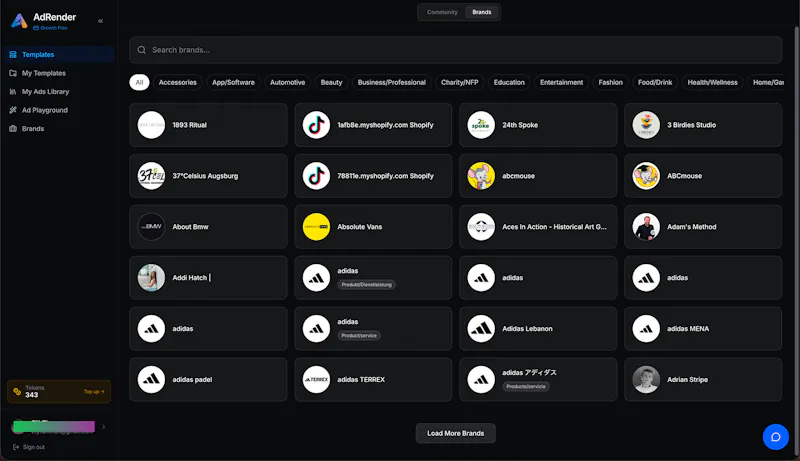Screen dimensions: 800x461
Task: Open the ABCmouse graduation-cap logo
Action: (646, 176)
